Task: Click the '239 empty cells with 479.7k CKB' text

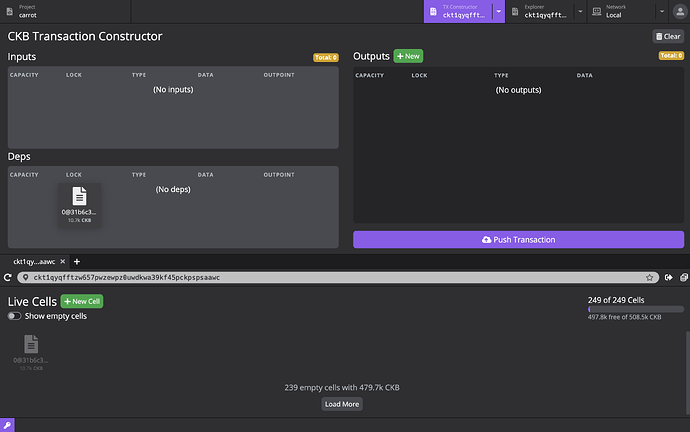Action: pyautogui.click(x=342, y=388)
